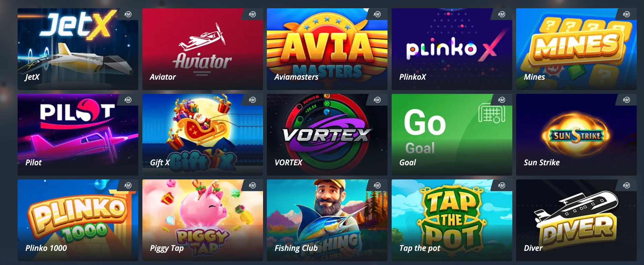Launch the Piggy Tap game

pos(203,220)
